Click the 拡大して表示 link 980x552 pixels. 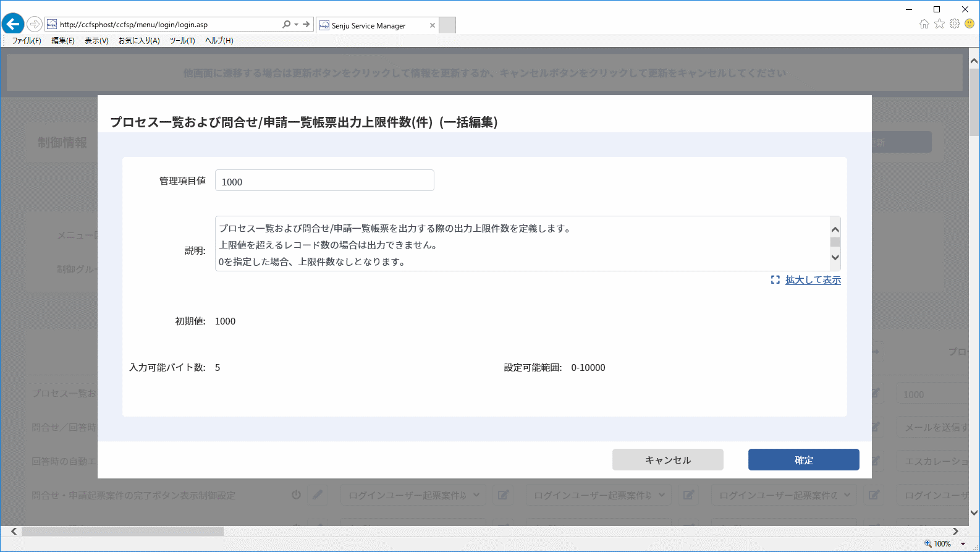813,280
